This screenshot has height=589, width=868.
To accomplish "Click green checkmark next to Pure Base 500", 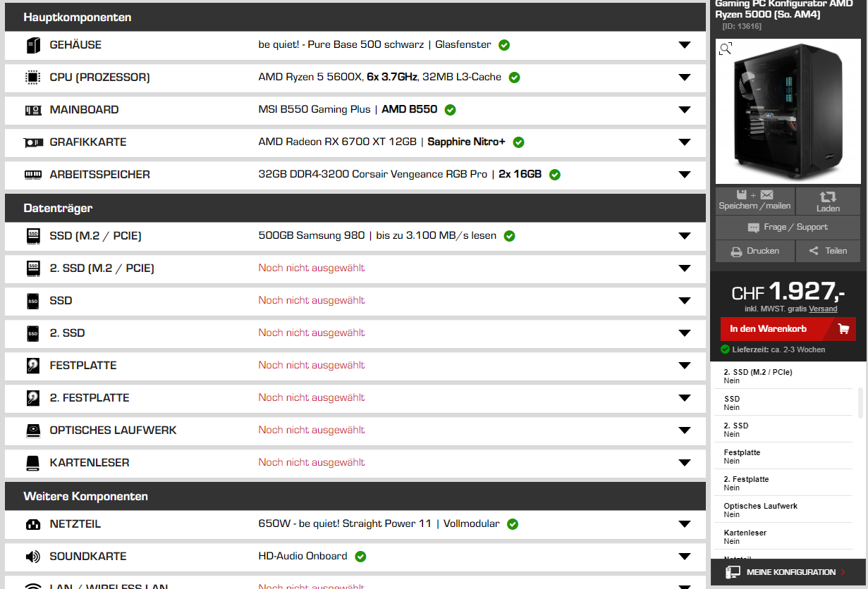I will click(504, 45).
